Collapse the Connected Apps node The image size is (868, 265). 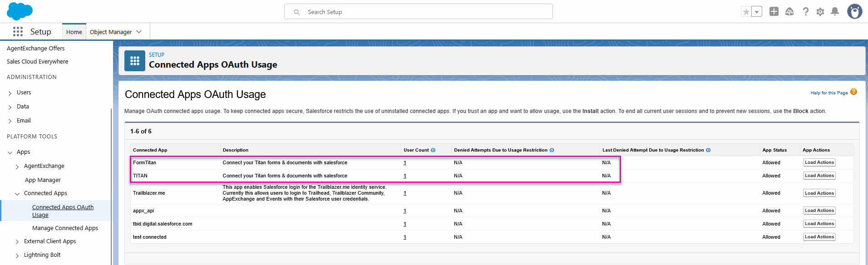click(x=17, y=194)
